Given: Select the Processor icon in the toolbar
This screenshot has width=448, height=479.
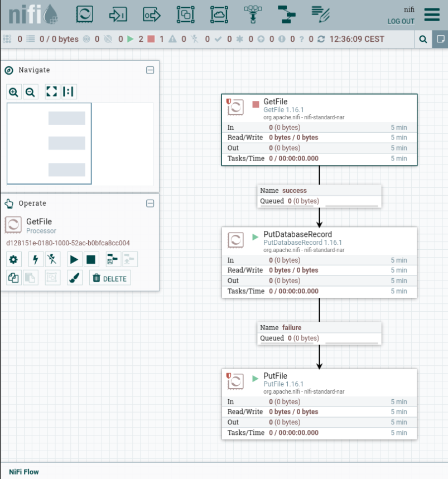Looking at the screenshot, I should tap(84, 15).
